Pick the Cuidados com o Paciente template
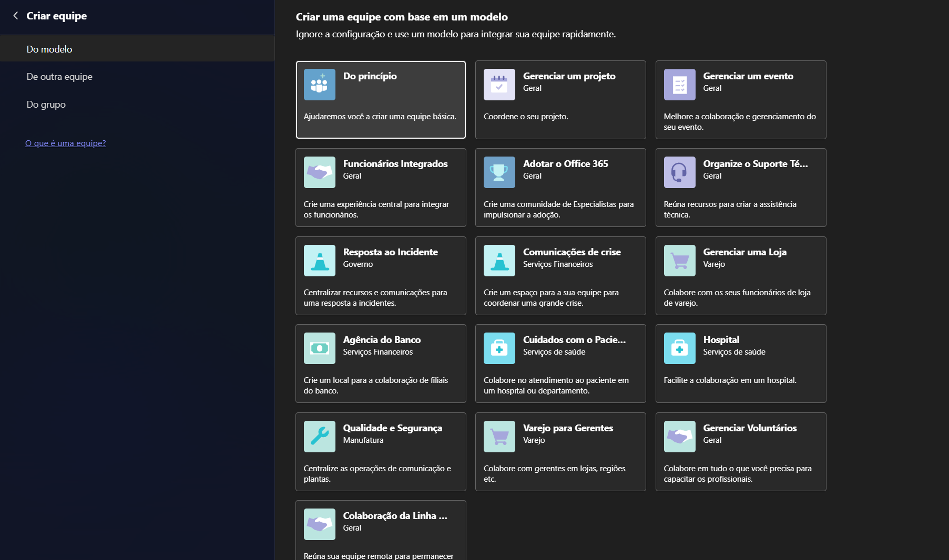Screen dimensions: 949x560 coord(560,364)
